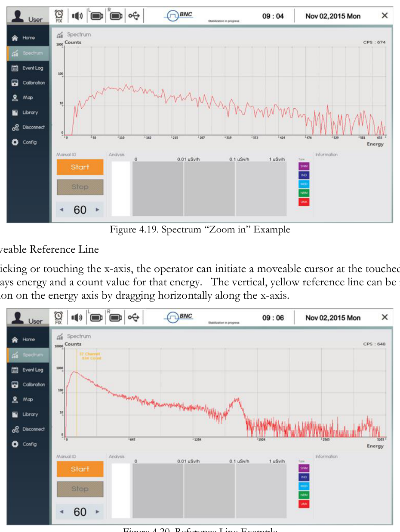This screenshot has height=532, width=400.
Task: Click the Stop button in the 09:06 screenshot
Action: point(80,489)
